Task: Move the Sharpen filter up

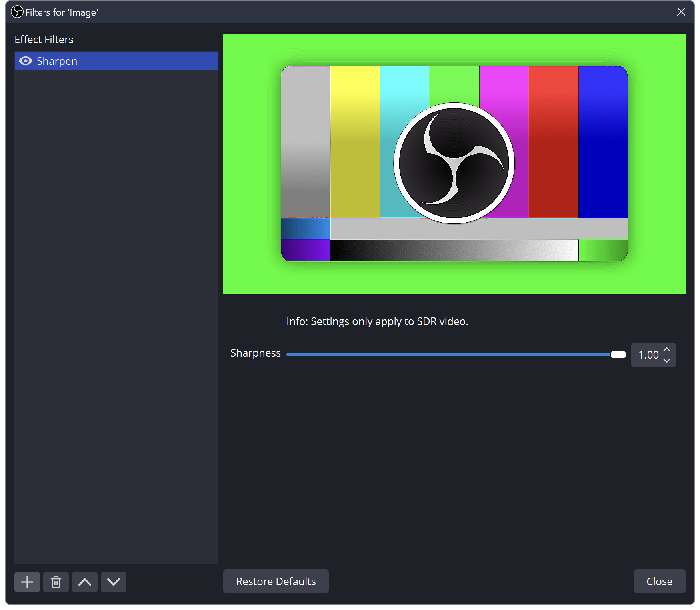Action: pyautogui.click(x=85, y=582)
